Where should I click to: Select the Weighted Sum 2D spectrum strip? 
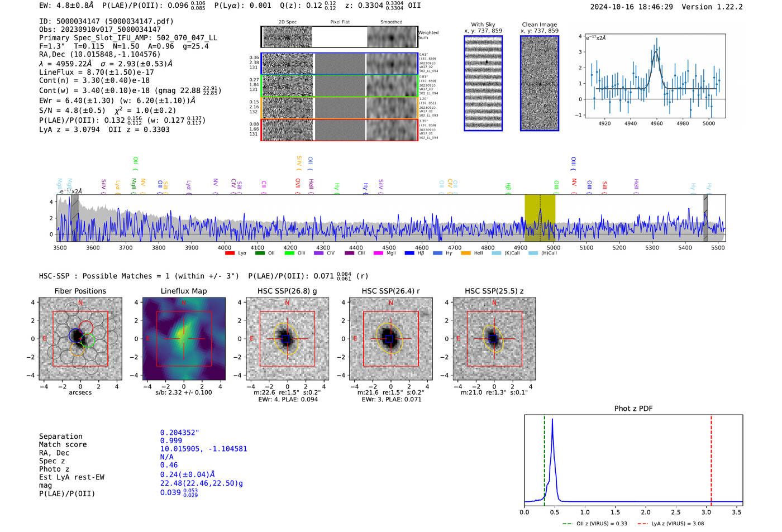[x=340, y=37]
